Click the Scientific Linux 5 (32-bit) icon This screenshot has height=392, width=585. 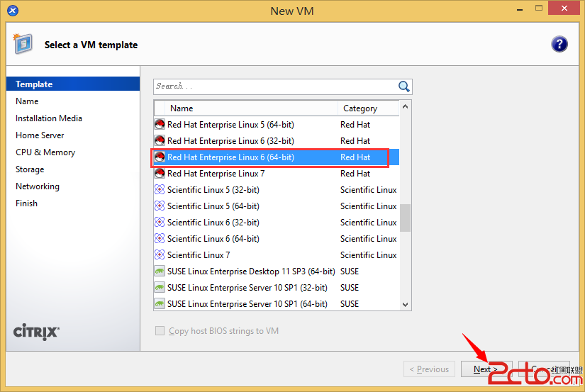tap(160, 190)
